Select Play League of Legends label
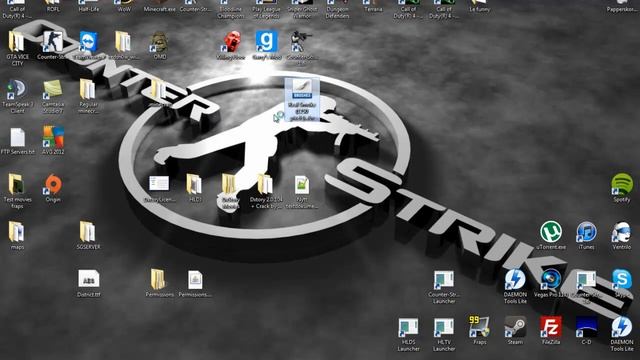Viewport: 640px width, 360px height. [267, 12]
